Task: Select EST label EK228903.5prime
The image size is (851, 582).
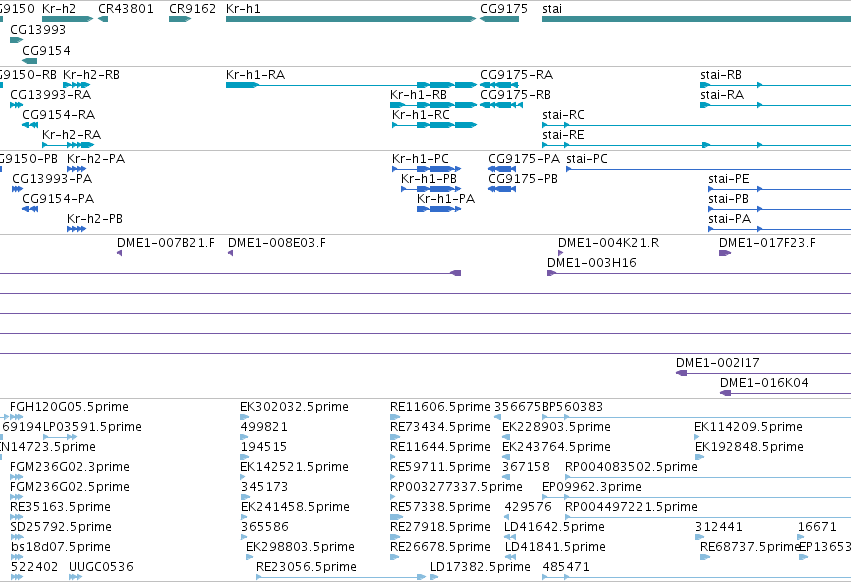Action: pyautogui.click(x=556, y=427)
